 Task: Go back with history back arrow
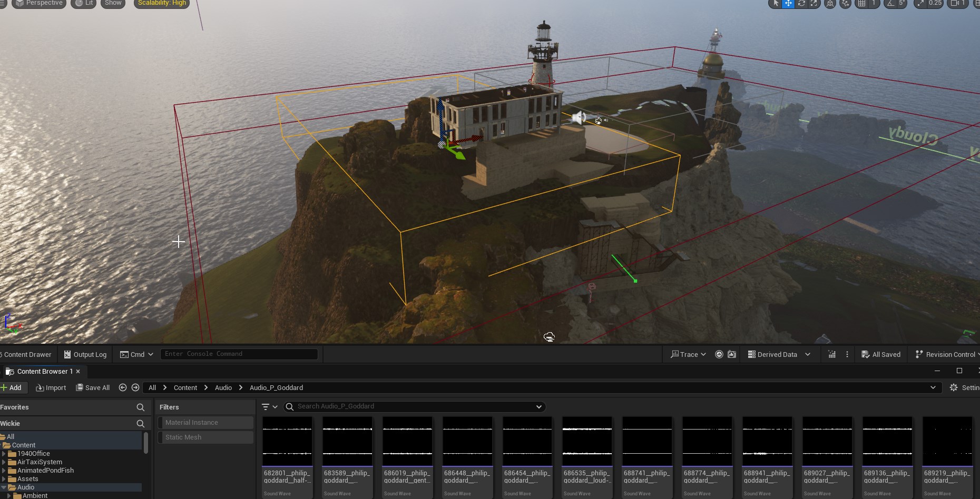(123, 387)
